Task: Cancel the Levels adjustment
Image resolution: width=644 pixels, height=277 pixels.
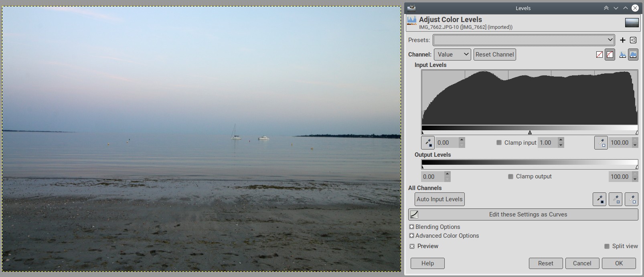Action: [582, 263]
